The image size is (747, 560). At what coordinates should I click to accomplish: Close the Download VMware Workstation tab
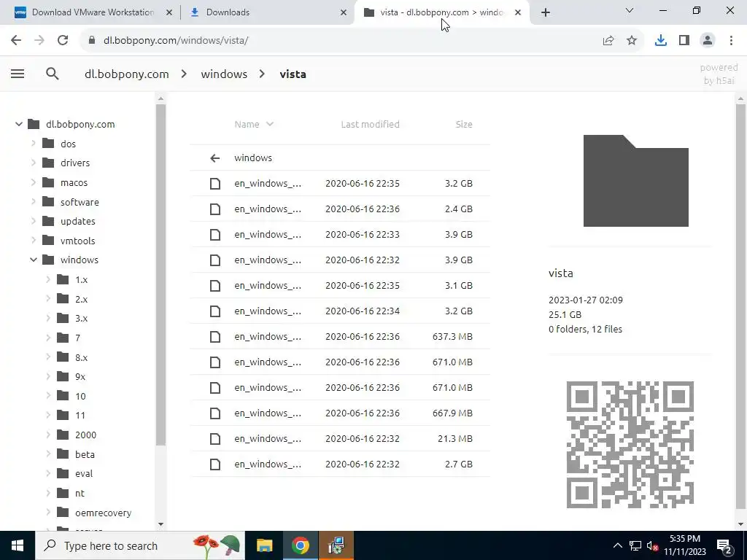tap(169, 13)
